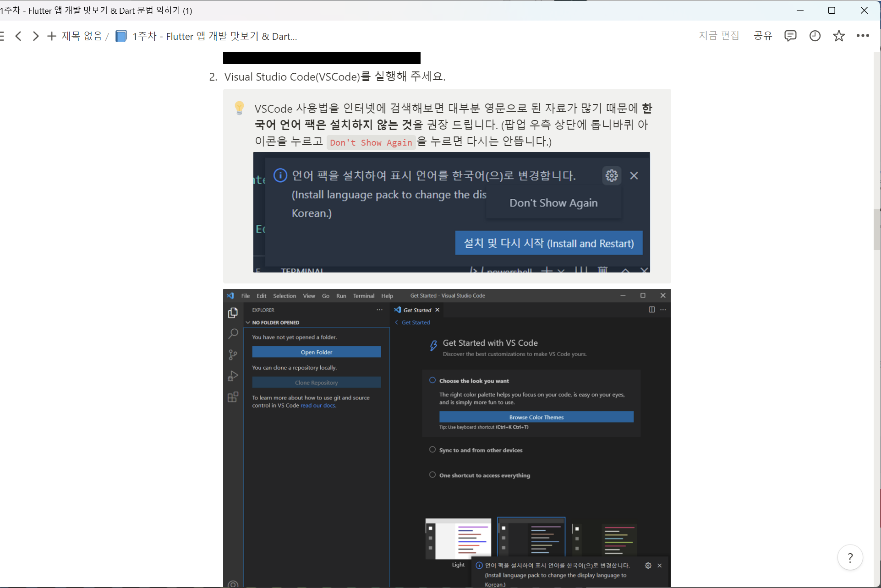Go back via the Get Started breadcrumb link
Image resolution: width=881 pixels, height=588 pixels.
[416, 322]
